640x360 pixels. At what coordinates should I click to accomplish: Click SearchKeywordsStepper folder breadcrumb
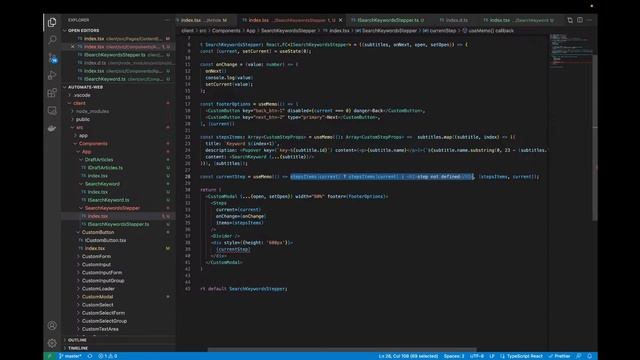point(288,31)
